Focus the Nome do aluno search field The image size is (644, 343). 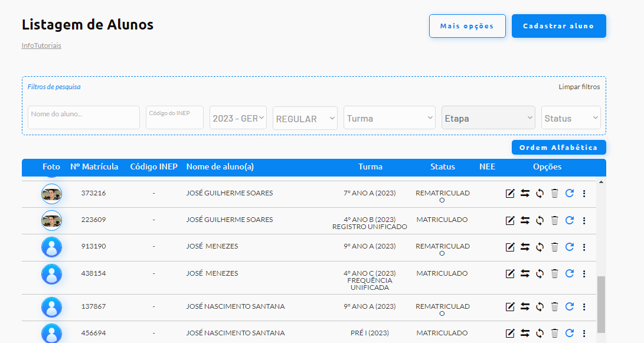[x=84, y=117]
